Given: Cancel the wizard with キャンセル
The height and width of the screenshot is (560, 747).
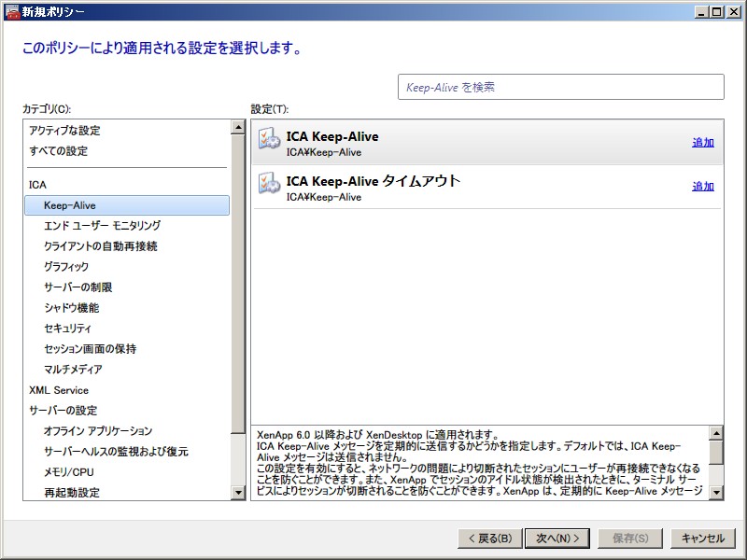Looking at the screenshot, I should (702, 539).
